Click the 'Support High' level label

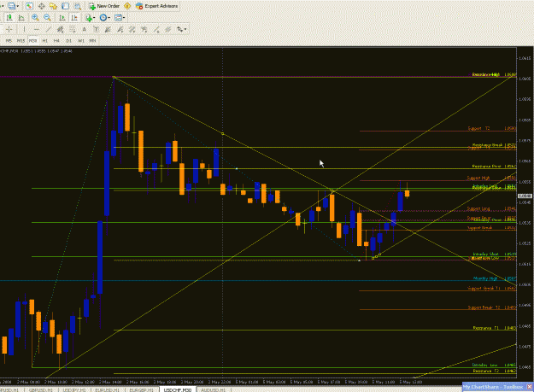click(478, 178)
